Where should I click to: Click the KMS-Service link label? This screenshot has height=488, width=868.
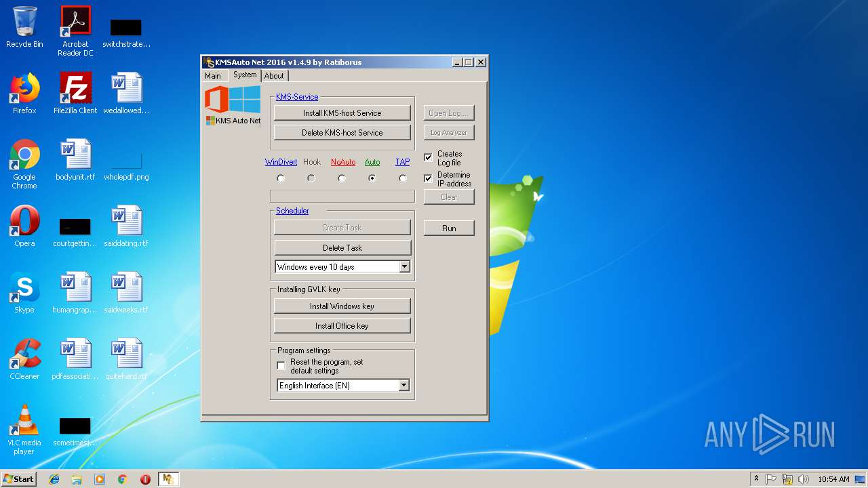coord(297,97)
